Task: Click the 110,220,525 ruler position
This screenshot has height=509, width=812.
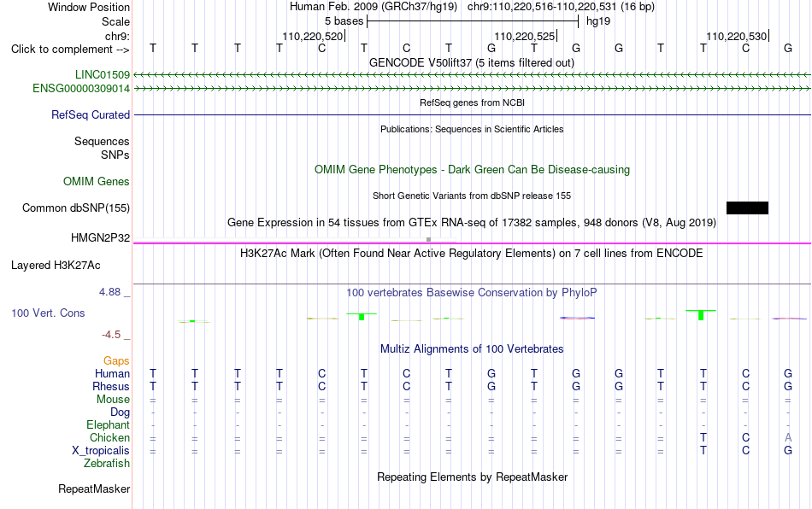Action: 525,36
